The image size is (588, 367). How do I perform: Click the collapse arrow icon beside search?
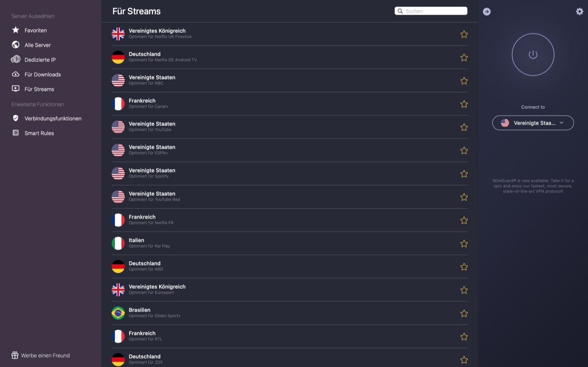(487, 11)
